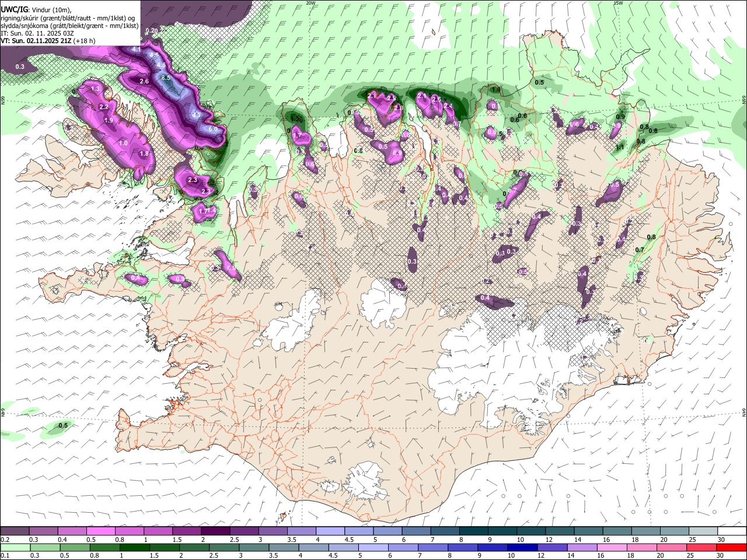747x560 pixels.
Task: Click the purple 12 swatch in rain scale
Action: [x=551, y=547]
